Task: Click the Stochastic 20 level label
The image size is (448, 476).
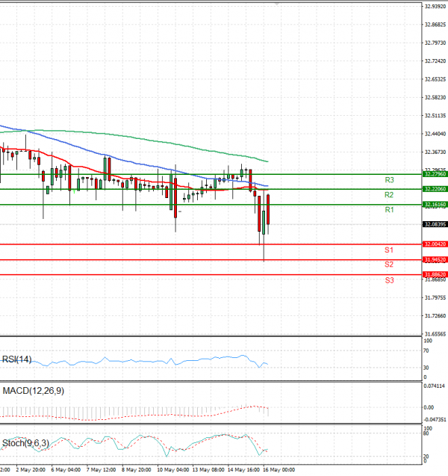Action: tap(426, 457)
